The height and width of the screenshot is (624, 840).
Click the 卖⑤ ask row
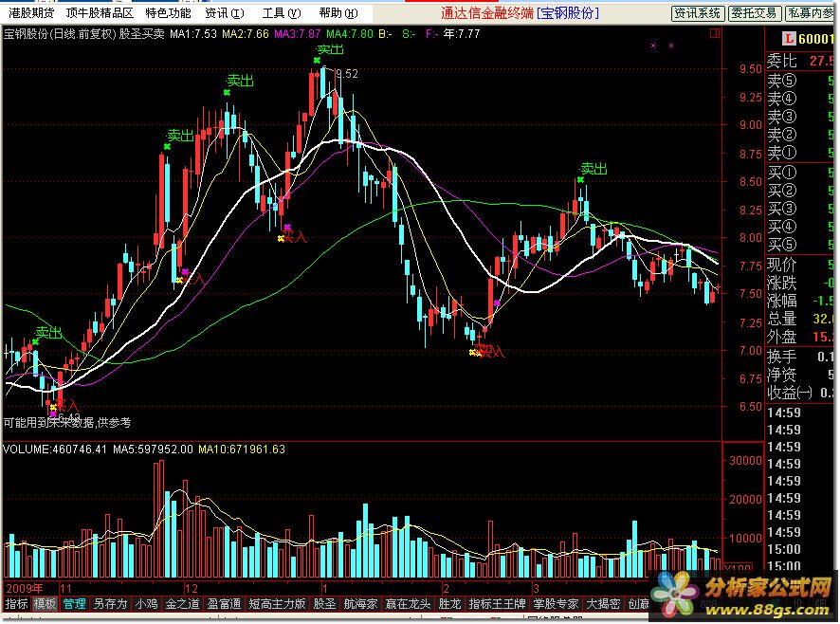[x=800, y=81]
